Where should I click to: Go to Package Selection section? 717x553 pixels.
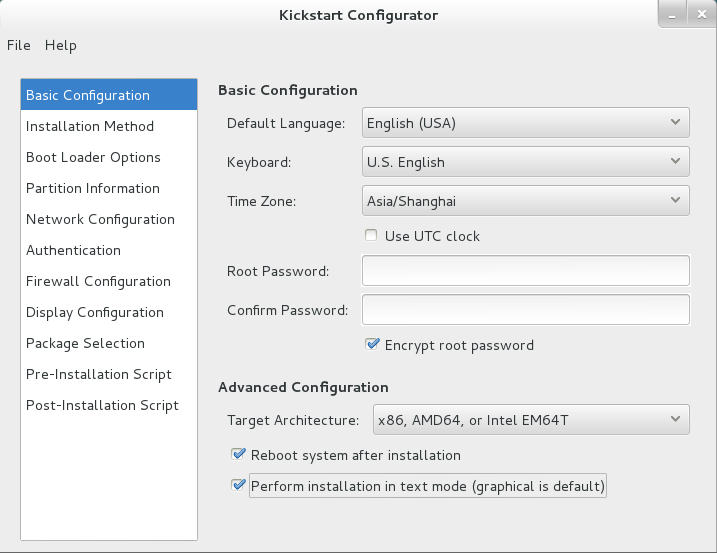tap(85, 343)
